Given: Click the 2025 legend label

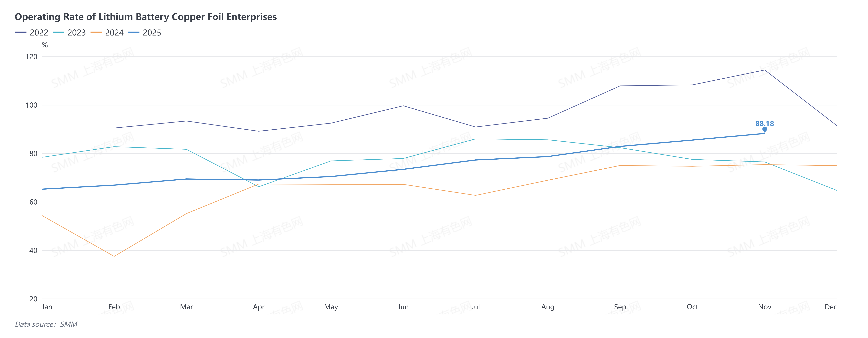Looking at the screenshot, I should point(152,33).
